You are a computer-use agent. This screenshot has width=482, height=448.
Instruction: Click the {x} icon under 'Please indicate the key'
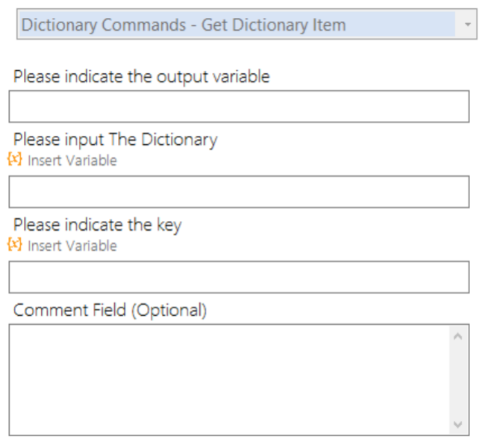[15, 244]
